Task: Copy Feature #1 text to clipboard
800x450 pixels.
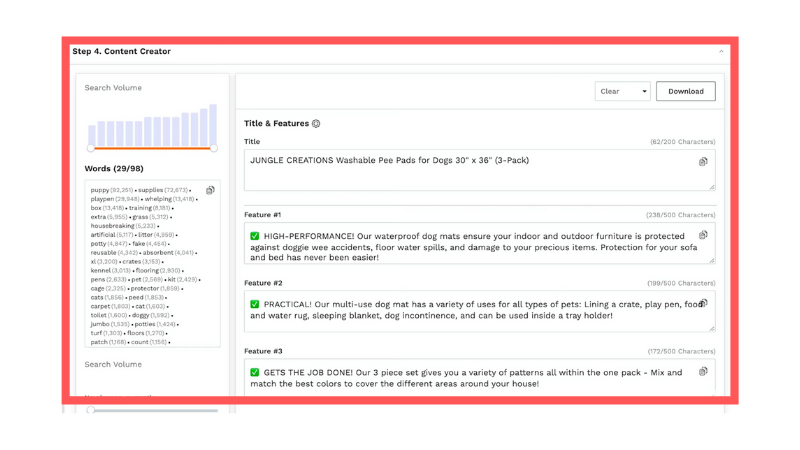Action: click(x=703, y=236)
